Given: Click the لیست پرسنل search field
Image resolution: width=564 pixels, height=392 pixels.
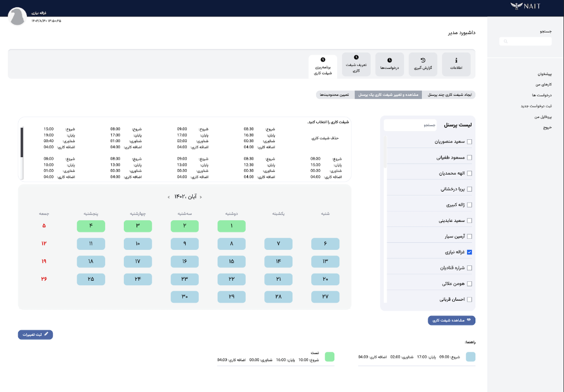Looking at the screenshot, I should [x=410, y=125].
